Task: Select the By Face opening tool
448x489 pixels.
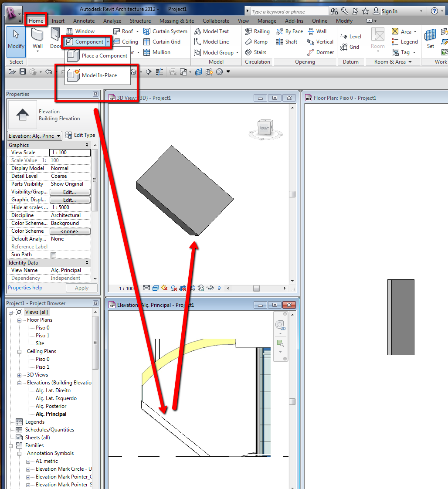Action: click(x=290, y=31)
